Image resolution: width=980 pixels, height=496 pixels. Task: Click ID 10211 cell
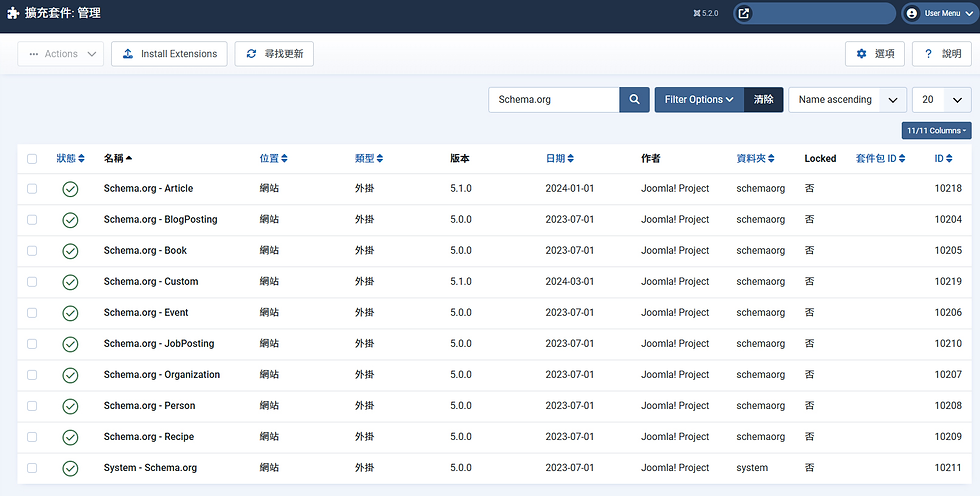point(948,468)
